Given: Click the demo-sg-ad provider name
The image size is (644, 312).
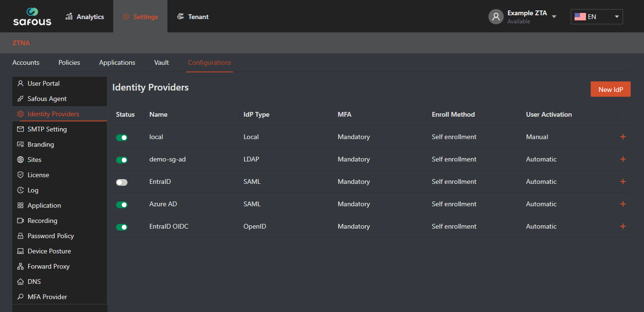Looking at the screenshot, I should coord(167,159).
